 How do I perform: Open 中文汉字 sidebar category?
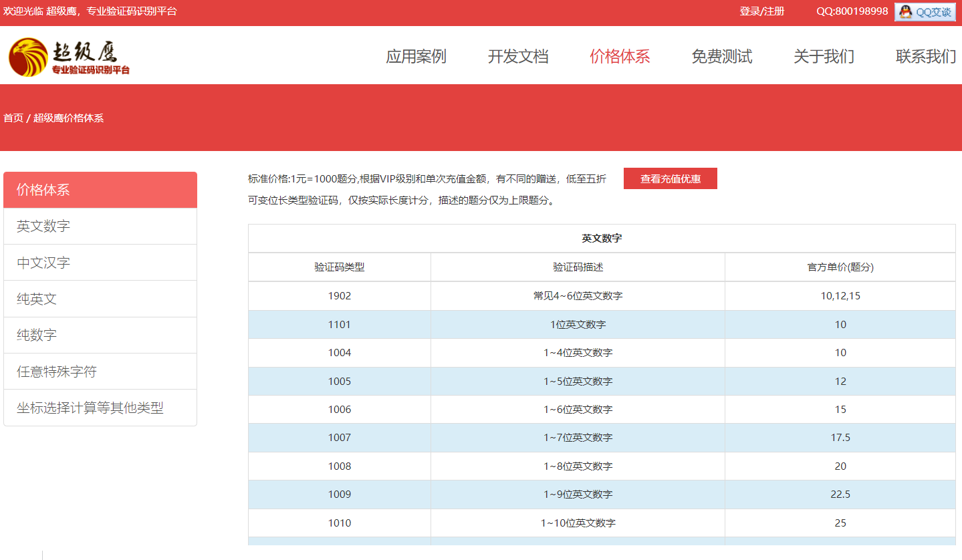coord(100,263)
